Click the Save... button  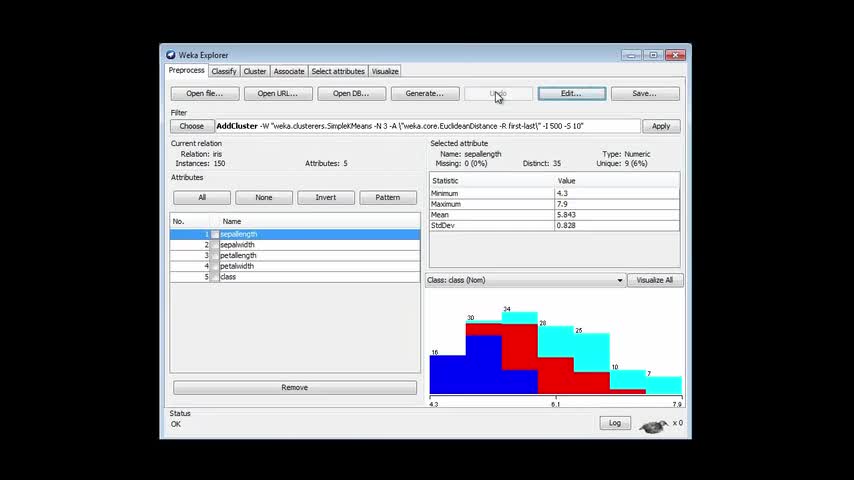[x=645, y=94]
